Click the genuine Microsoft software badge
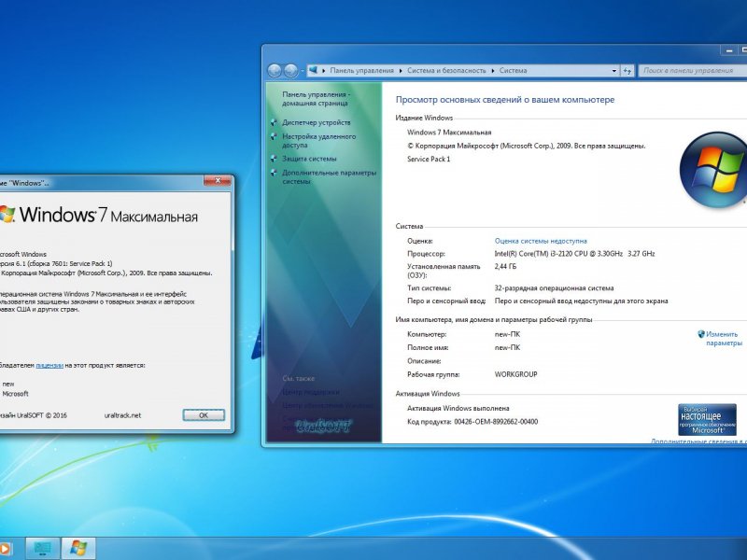The width and height of the screenshot is (747, 560). point(707,419)
